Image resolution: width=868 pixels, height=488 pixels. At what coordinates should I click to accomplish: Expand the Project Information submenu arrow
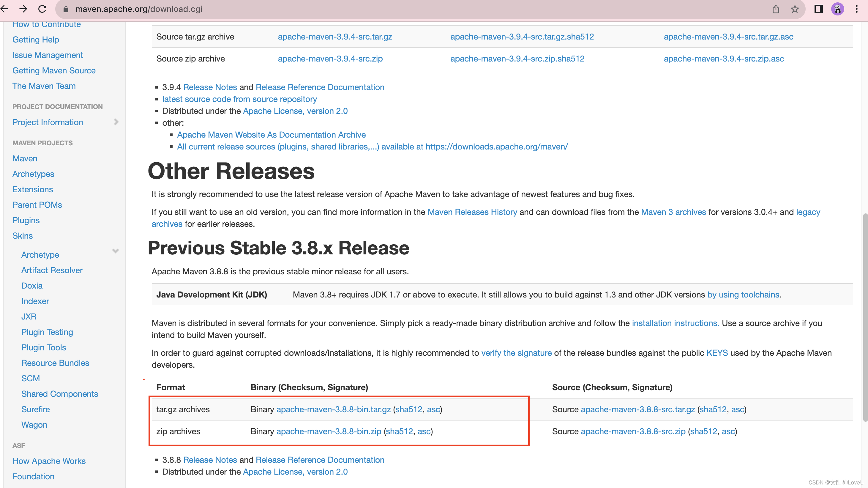[x=116, y=122]
